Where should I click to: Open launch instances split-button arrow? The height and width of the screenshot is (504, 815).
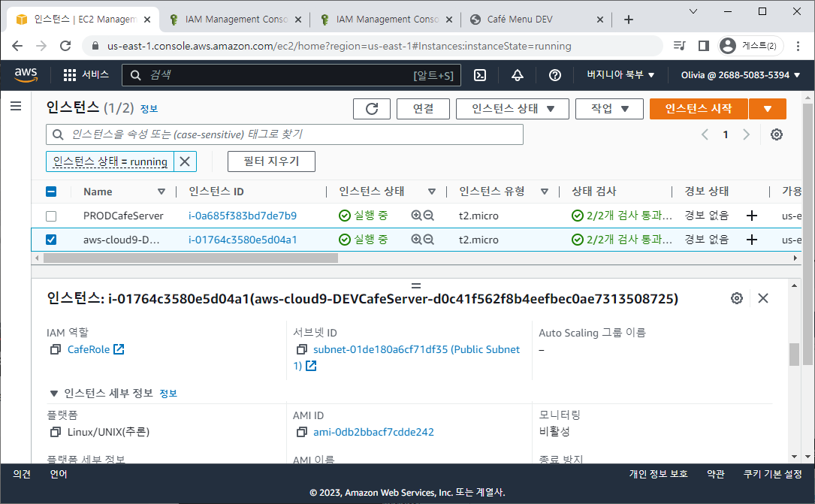click(768, 109)
